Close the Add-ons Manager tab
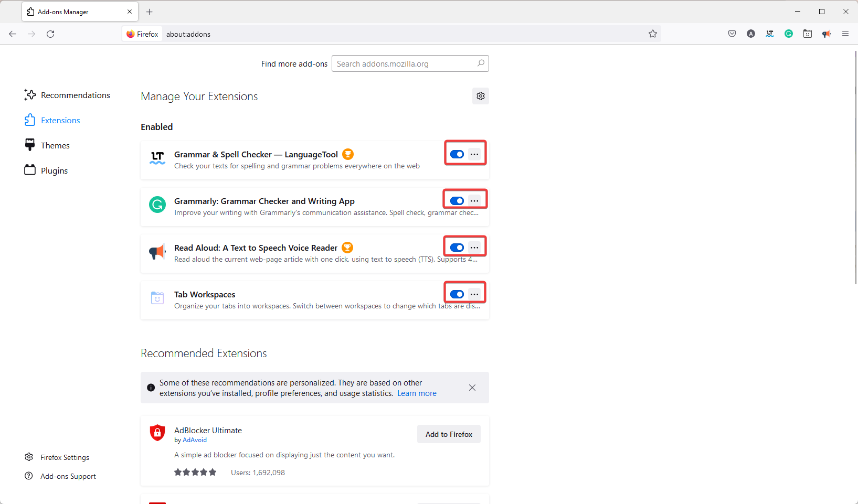 [130, 12]
